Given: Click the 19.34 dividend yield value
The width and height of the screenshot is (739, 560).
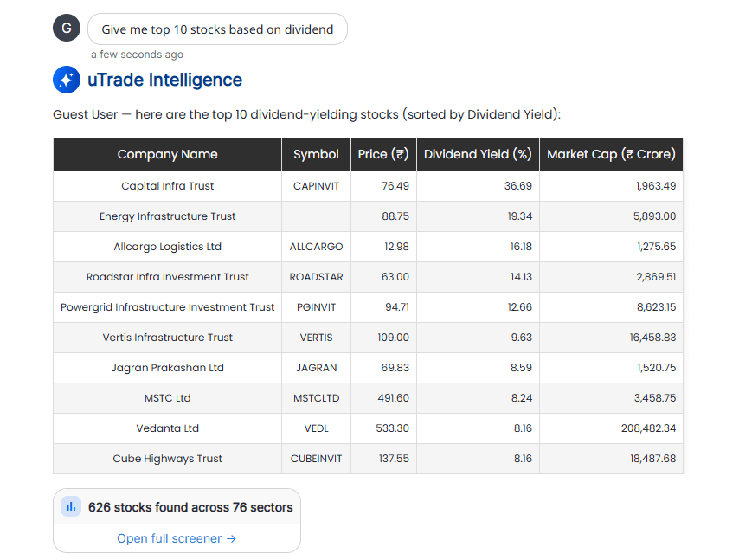Looking at the screenshot, I should click(520, 216).
